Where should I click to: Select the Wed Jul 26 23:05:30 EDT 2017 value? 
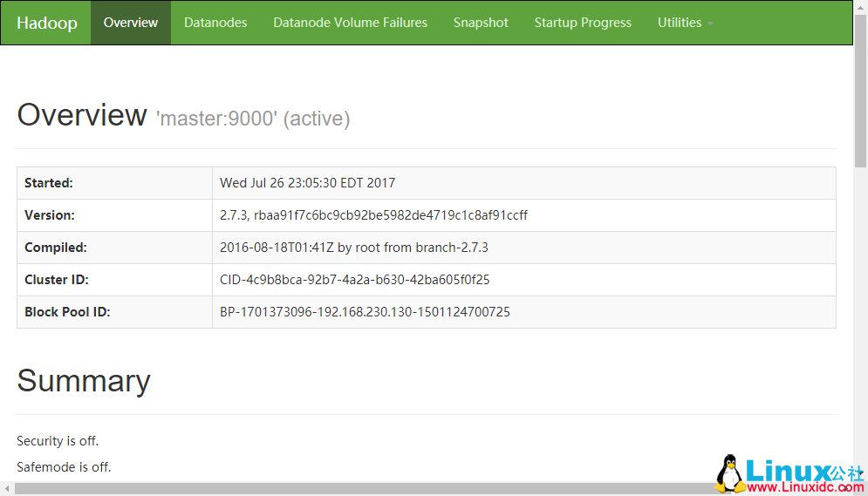pos(307,183)
